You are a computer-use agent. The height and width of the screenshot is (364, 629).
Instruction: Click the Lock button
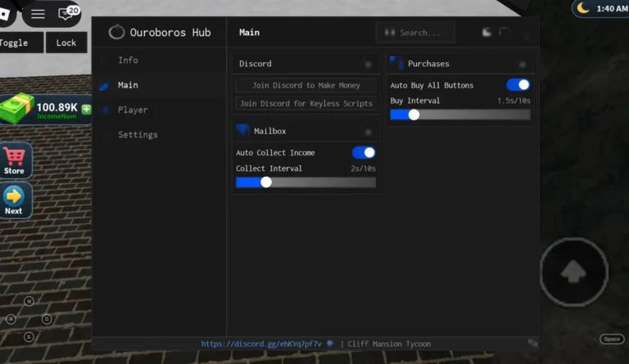coord(66,43)
